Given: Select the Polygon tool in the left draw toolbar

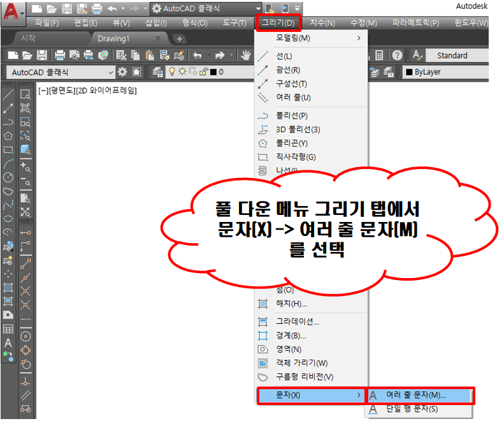Looking at the screenshot, I should [x=8, y=136].
